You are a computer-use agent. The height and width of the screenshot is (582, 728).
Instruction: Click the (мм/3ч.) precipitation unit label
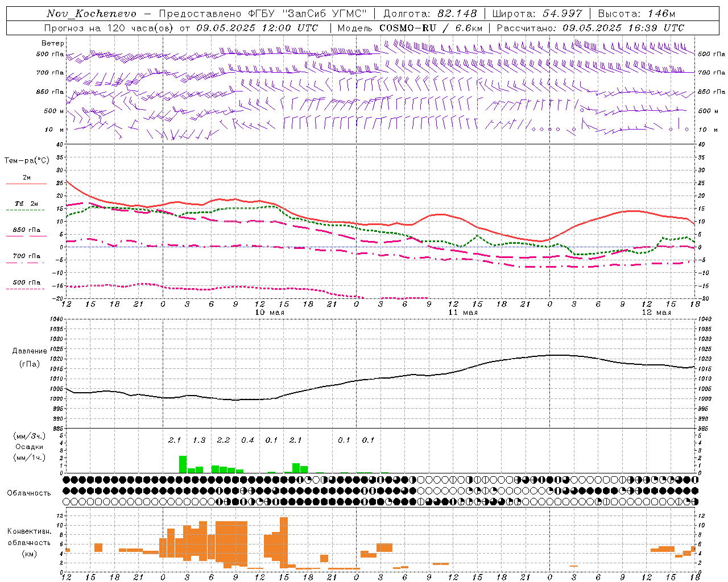30,436
